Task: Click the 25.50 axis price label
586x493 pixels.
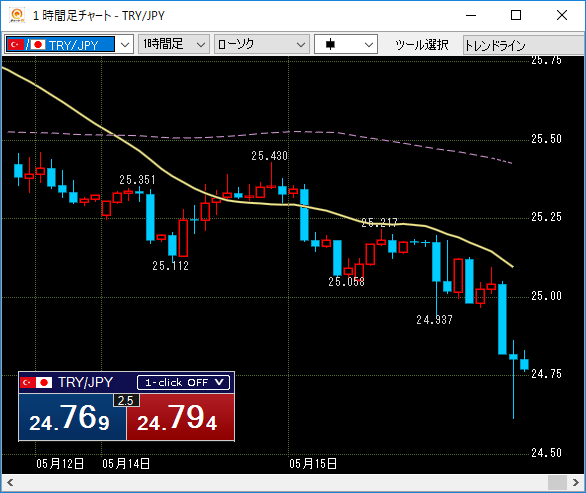Action: (x=546, y=139)
